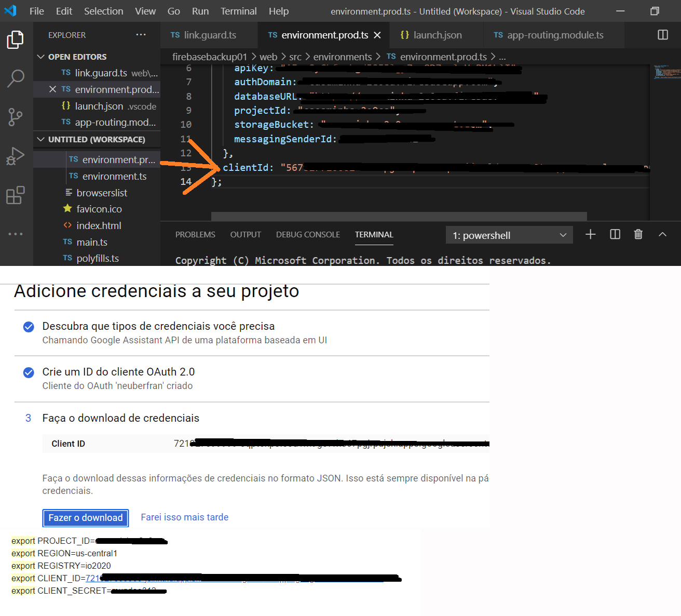Open the terminal selector powershell dropdown

(x=509, y=235)
